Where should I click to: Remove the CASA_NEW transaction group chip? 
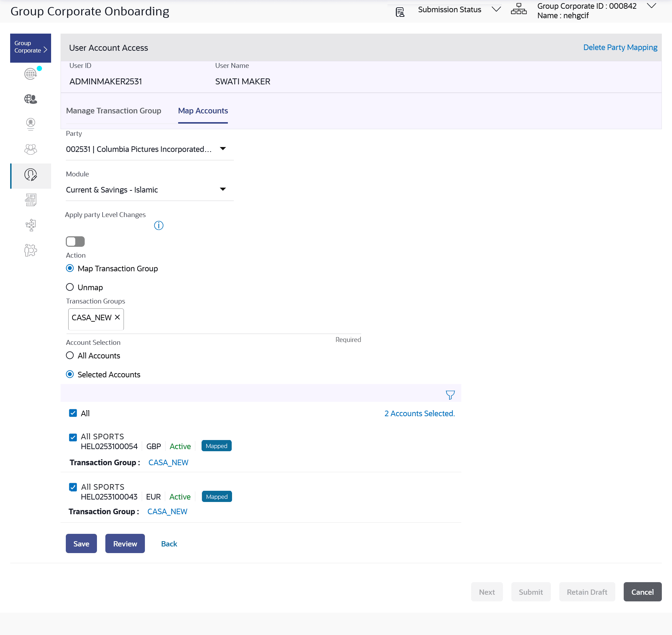[x=117, y=317]
